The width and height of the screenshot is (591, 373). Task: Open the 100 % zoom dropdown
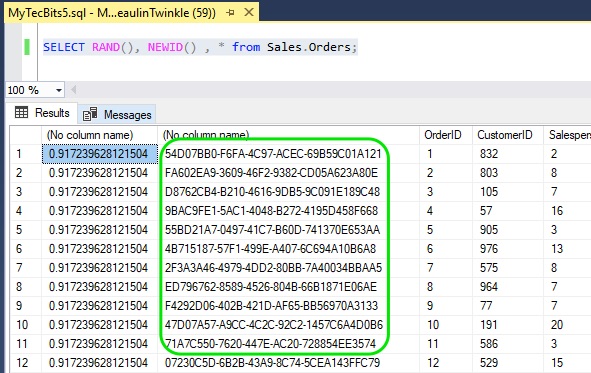58,90
